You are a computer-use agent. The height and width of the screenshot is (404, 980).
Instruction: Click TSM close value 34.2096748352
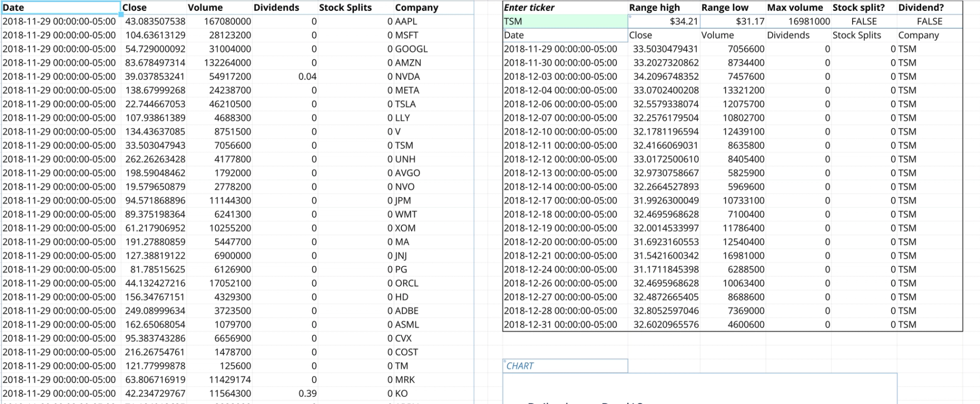pyautogui.click(x=664, y=76)
